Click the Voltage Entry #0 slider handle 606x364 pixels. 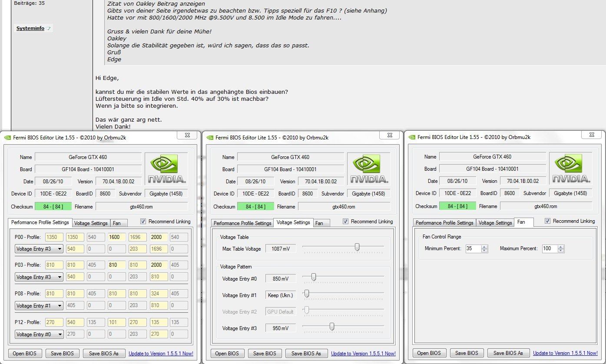tap(313, 277)
